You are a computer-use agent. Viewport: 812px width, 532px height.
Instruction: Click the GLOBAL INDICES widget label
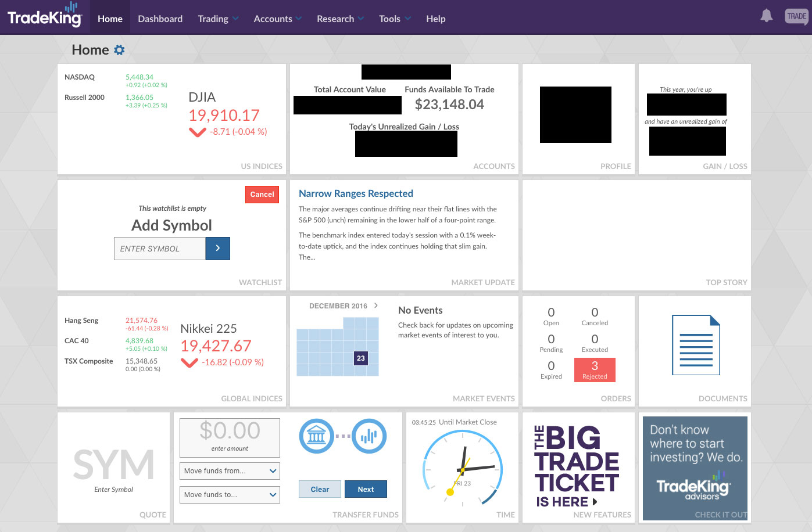pos(252,398)
